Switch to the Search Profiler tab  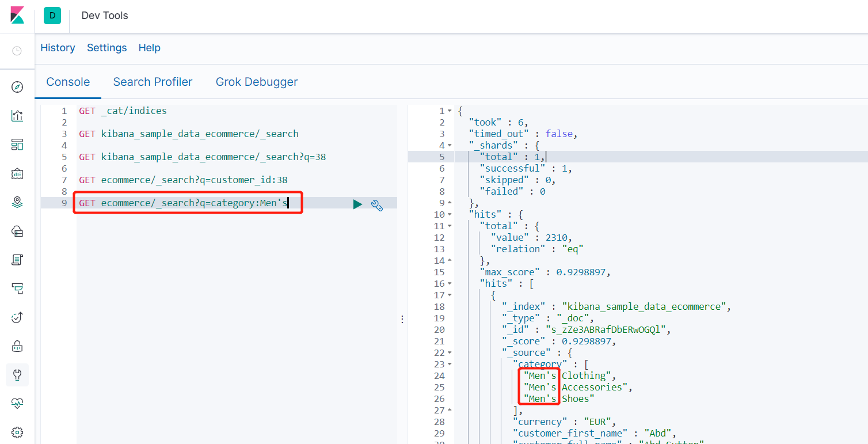point(153,82)
